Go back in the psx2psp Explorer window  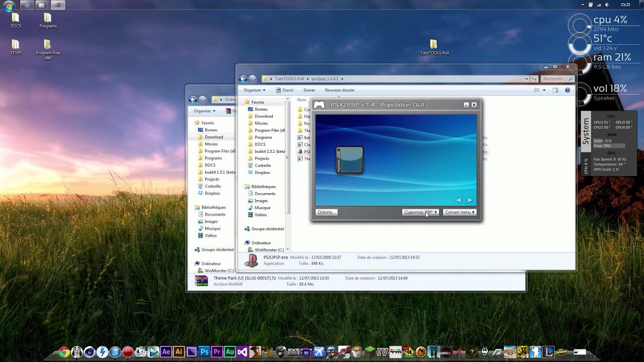pos(243,79)
